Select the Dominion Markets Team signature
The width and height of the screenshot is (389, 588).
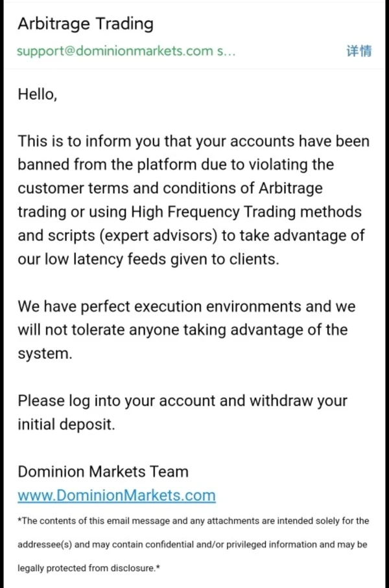103,471
